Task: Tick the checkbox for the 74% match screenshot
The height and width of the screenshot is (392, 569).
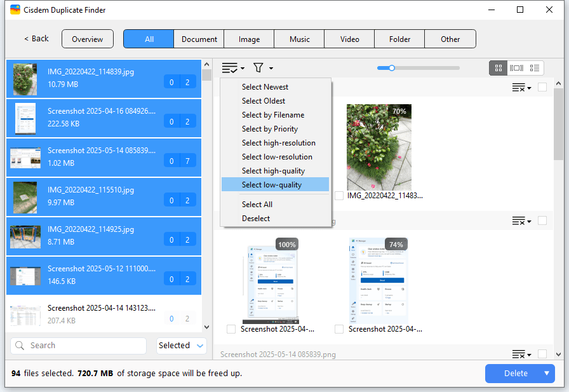Action: [x=339, y=329]
